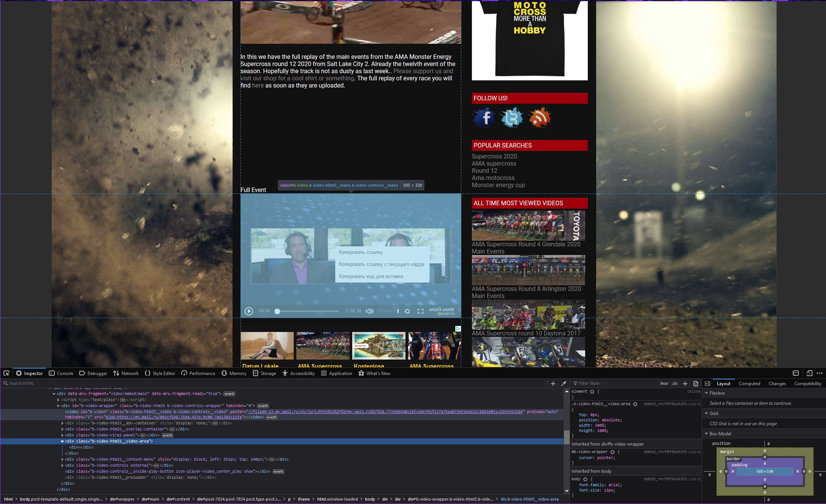Click the eyedropper color picker icon
This screenshot has width=826, height=504.
pyautogui.click(x=564, y=383)
